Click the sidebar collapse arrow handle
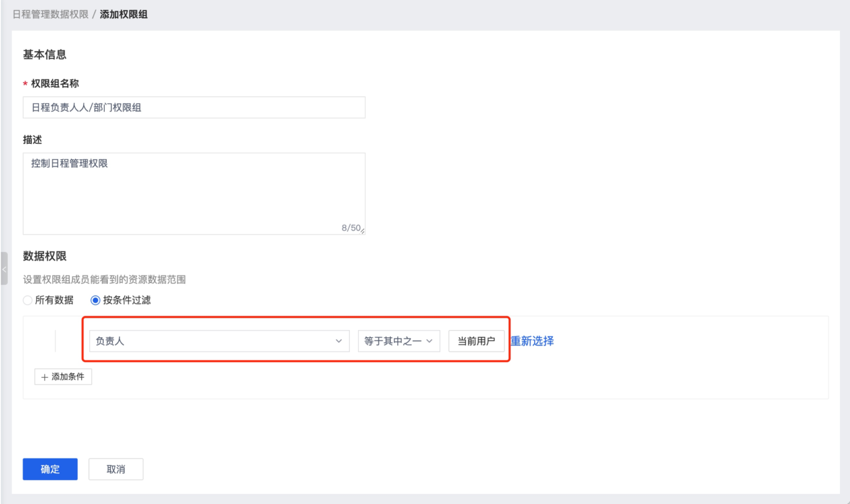 (4, 269)
